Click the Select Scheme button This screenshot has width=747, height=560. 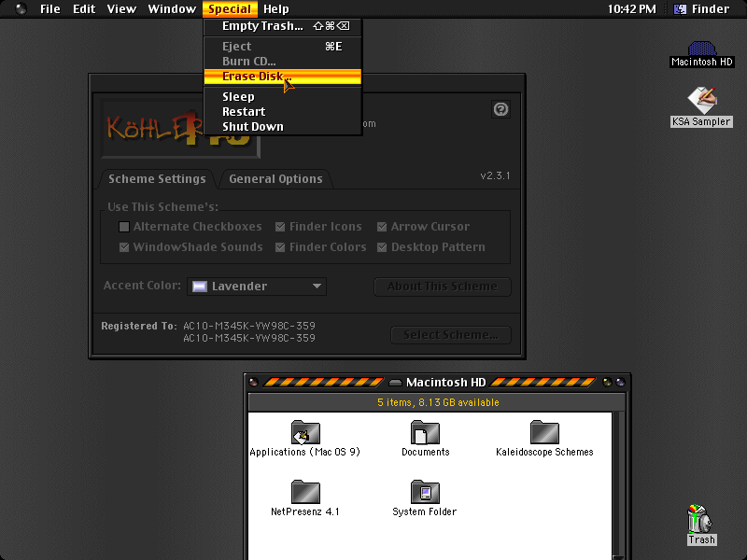(451, 335)
